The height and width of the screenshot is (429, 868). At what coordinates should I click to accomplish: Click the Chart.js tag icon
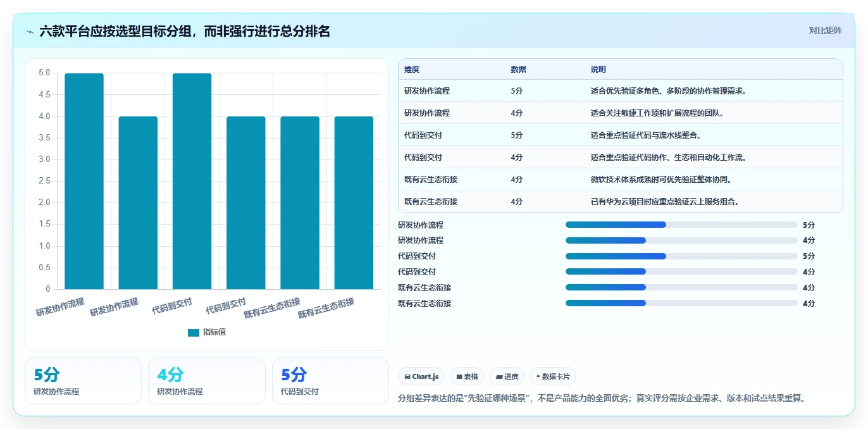(407, 376)
